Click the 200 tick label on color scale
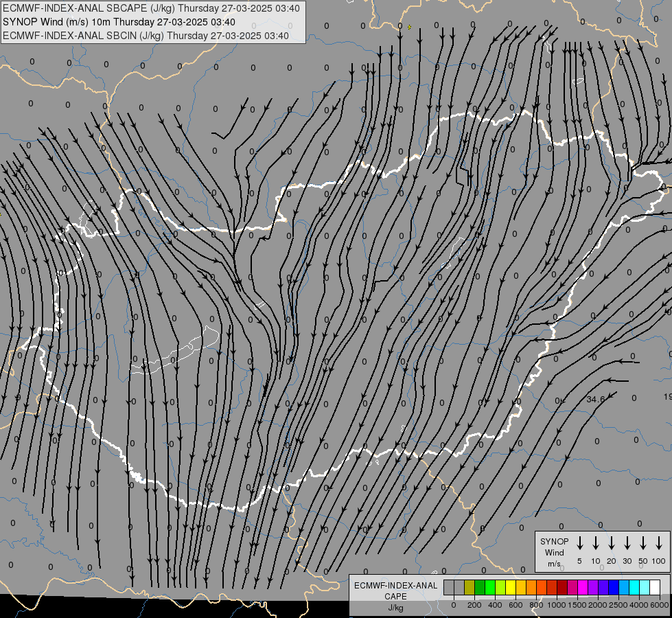672x618 pixels. (x=474, y=605)
